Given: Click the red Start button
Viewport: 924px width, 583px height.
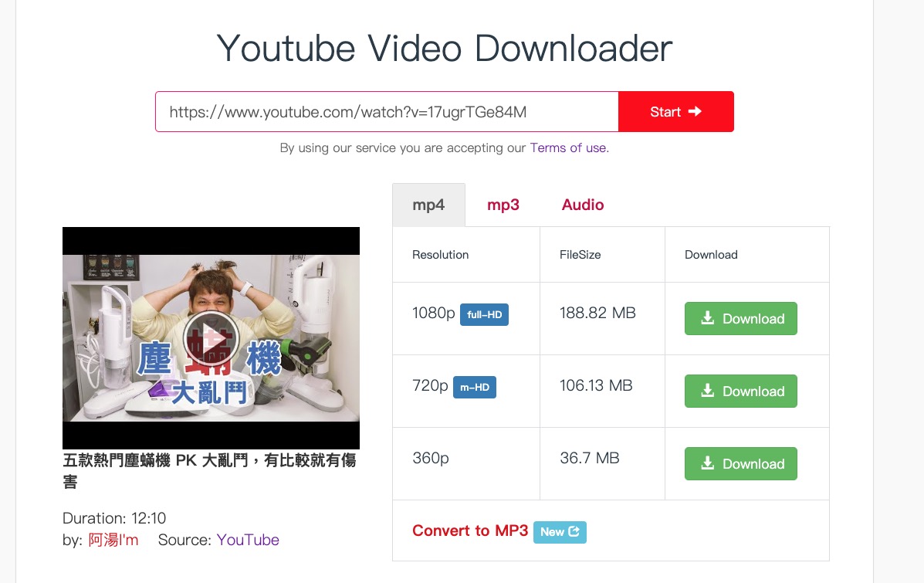Looking at the screenshot, I should pyautogui.click(x=676, y=111).
